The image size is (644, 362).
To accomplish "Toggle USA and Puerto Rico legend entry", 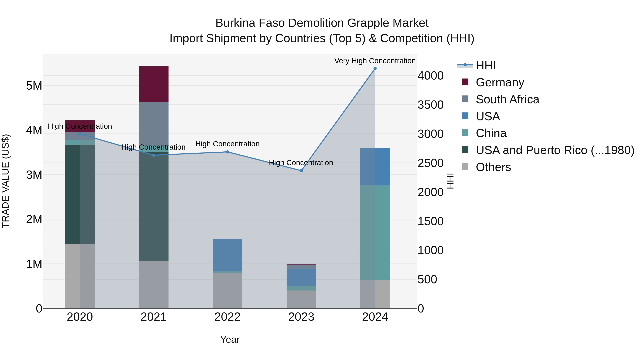I will pos(548,150).
